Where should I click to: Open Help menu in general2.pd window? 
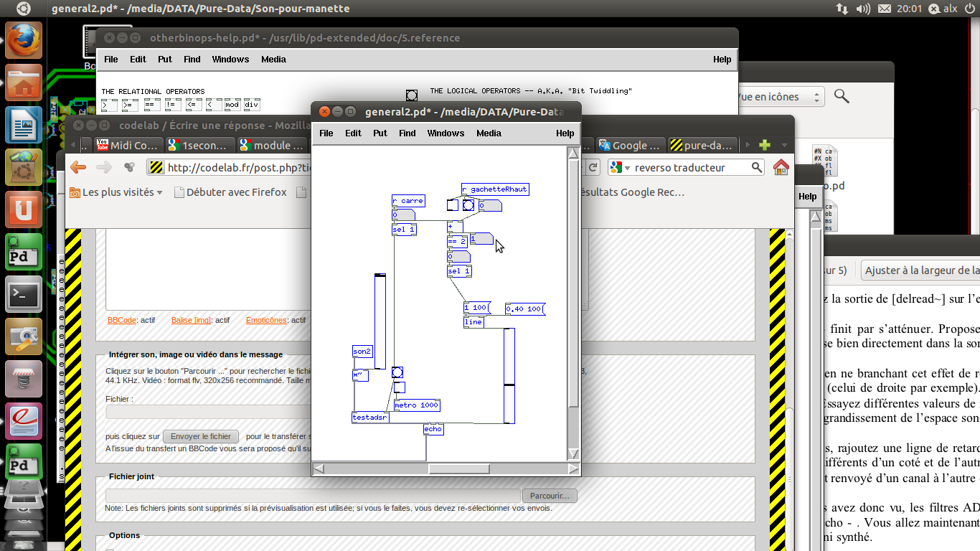coord(565,133)
